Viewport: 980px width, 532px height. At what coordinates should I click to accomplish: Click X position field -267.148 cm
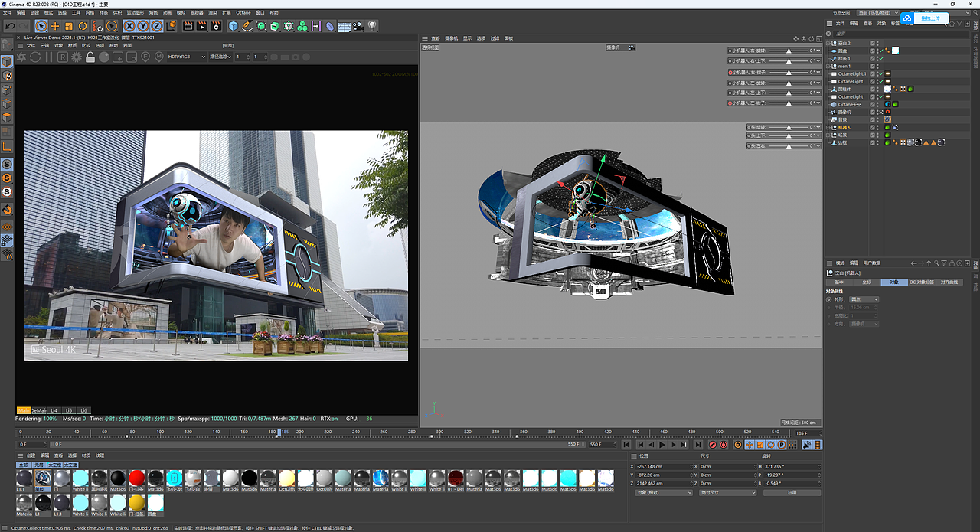[662, 466]
